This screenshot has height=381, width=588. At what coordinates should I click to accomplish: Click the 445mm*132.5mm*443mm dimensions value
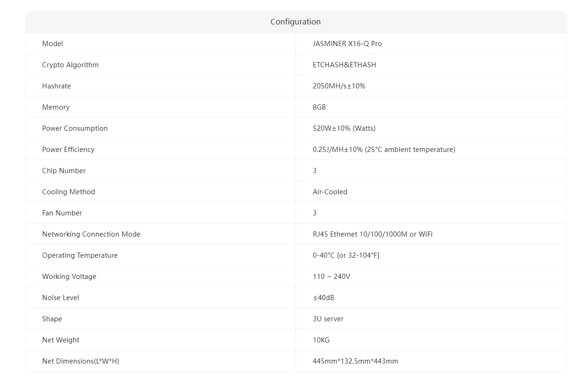coord(355,361)
